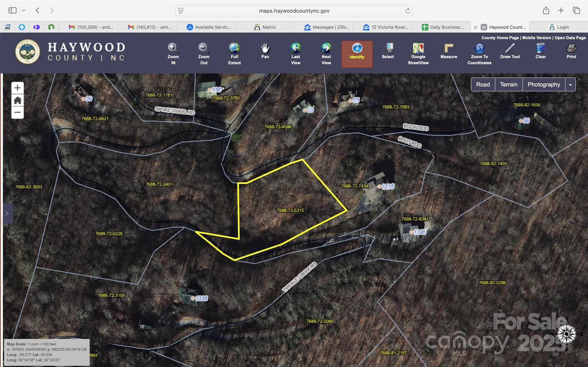Switch basemap to Road view
The image size is (588, 367).
pos(483,85)
